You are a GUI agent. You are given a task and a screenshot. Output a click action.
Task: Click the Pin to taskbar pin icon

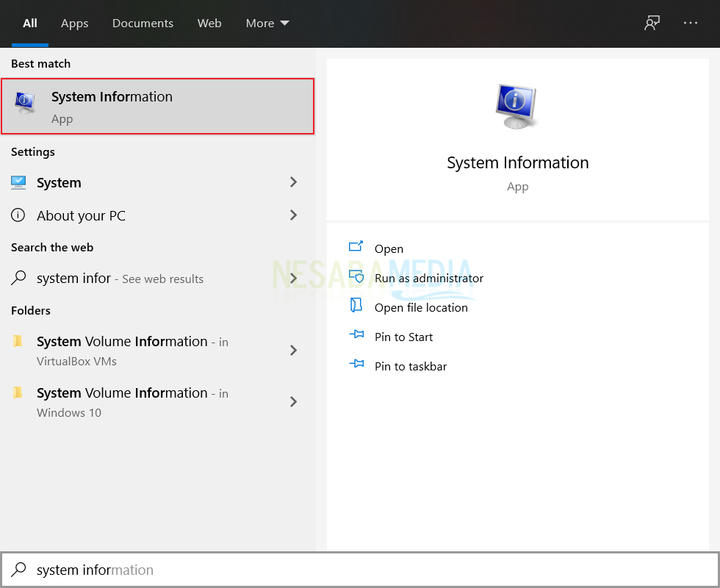coord(356,365)
